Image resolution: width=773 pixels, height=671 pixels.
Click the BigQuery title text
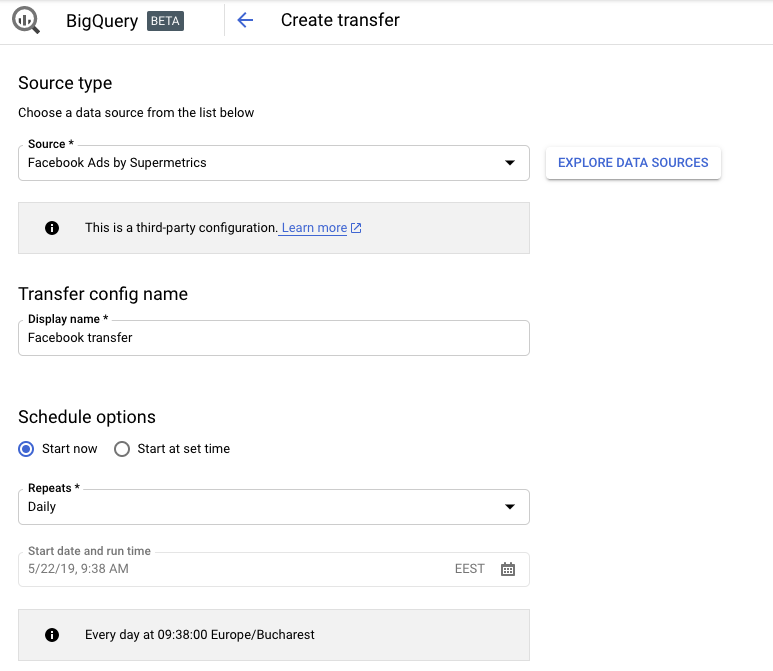pyautogui.click(x=102, y=21)
